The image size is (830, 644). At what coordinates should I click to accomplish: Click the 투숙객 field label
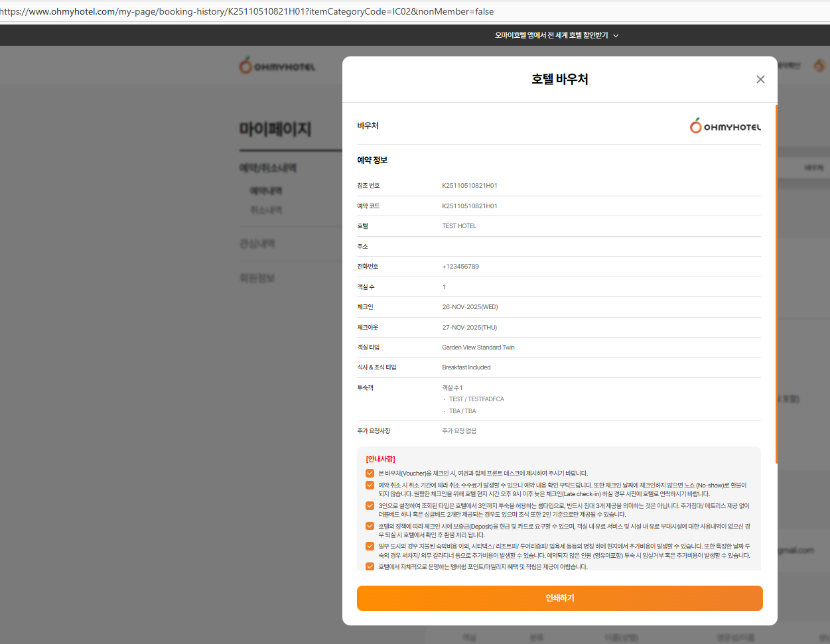point(365,388)
